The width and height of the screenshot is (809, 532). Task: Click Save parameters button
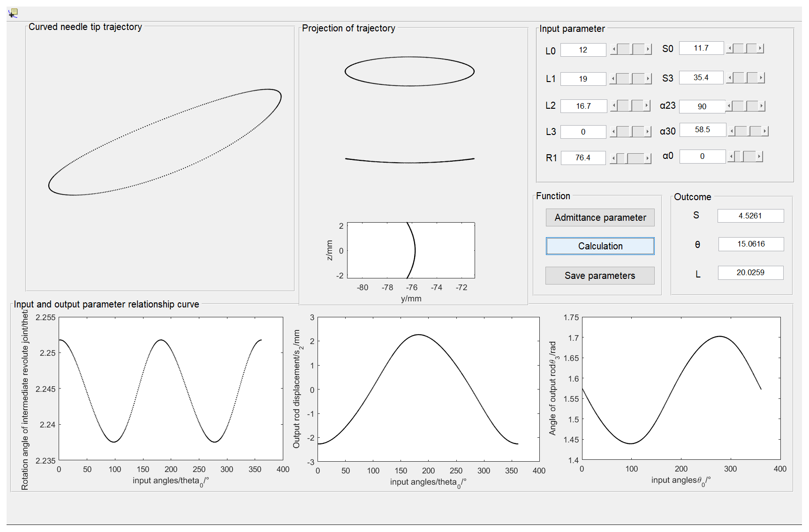(599, 276)
